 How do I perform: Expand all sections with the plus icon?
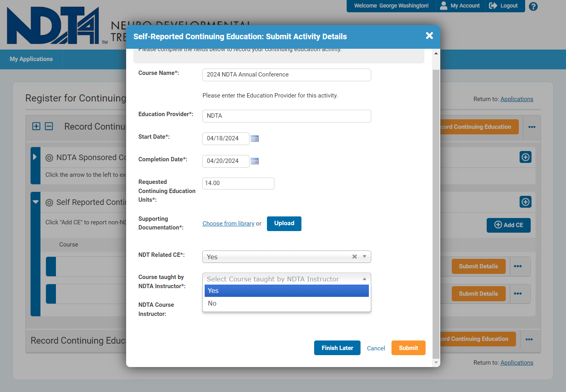click(x=36, y=126)
